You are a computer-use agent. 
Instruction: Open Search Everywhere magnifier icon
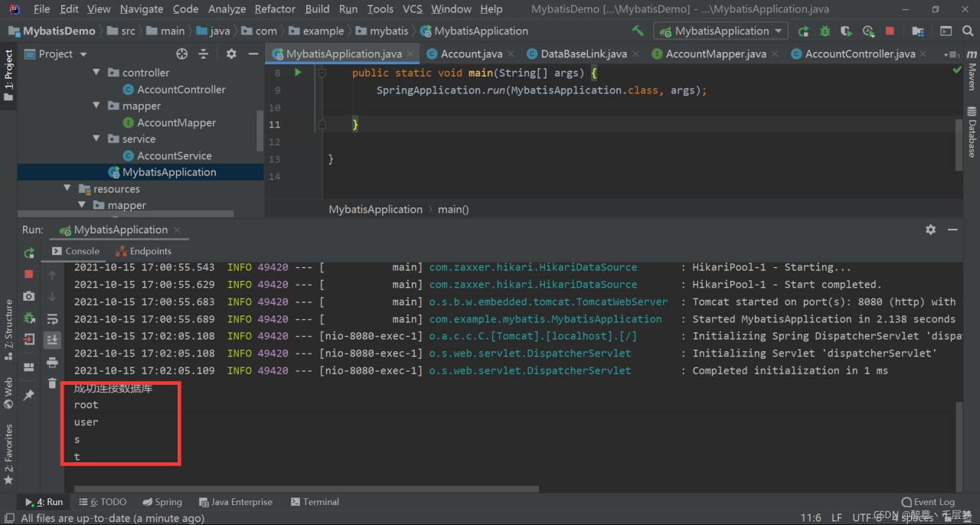pos(968,31)
